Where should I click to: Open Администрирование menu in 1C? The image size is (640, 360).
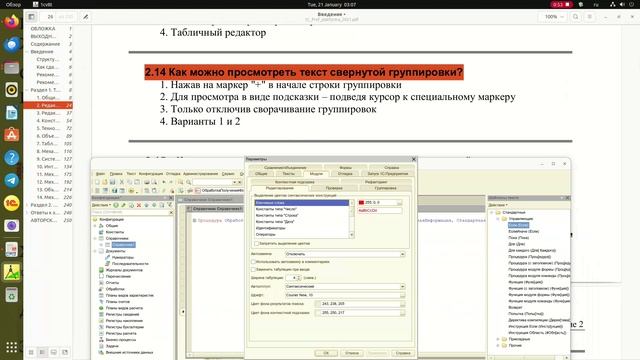click(x=200, y=174)
